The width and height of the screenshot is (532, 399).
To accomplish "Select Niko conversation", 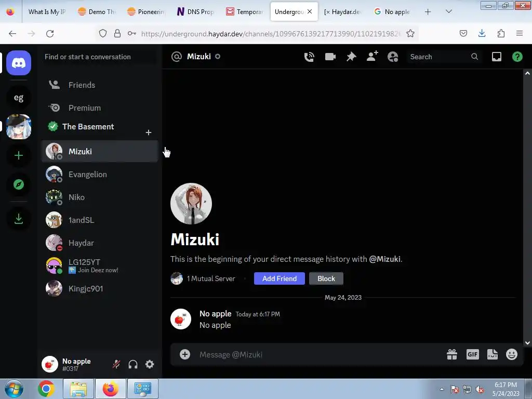I will [100, 197].
